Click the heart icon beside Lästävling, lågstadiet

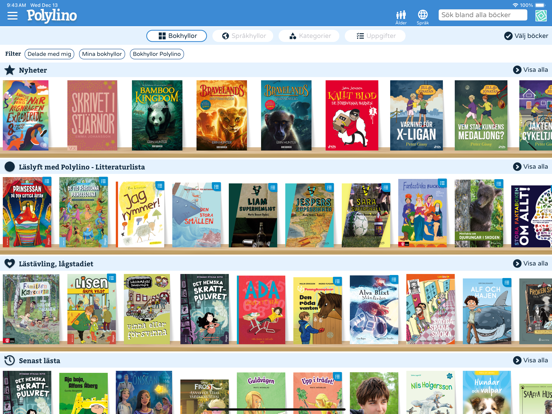coord(10,264)
